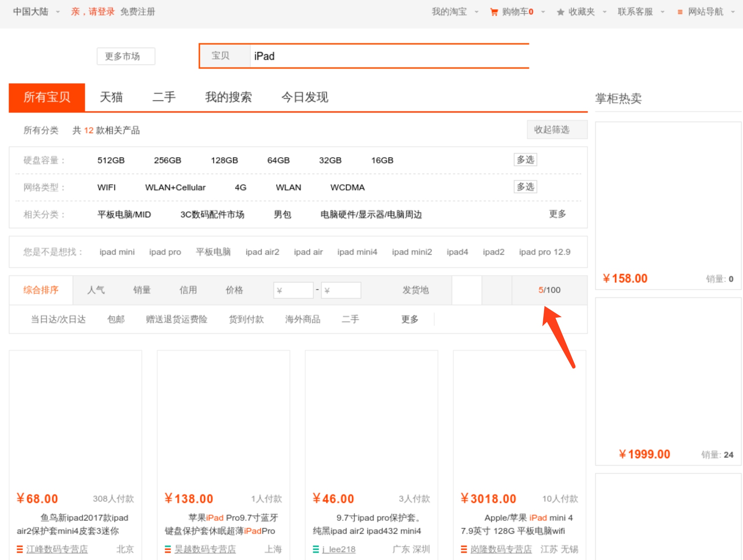
Task: Click the star icon beside 收藏夹
Action: point(560,12)
